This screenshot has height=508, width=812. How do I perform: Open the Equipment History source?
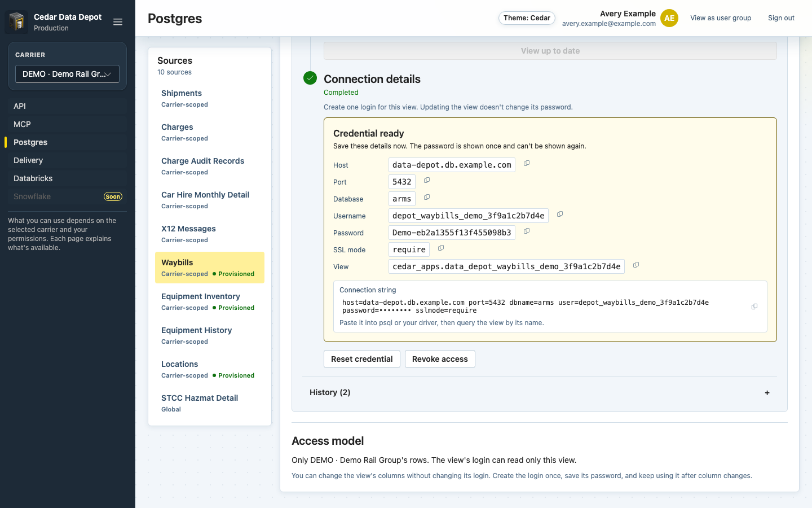210,335
